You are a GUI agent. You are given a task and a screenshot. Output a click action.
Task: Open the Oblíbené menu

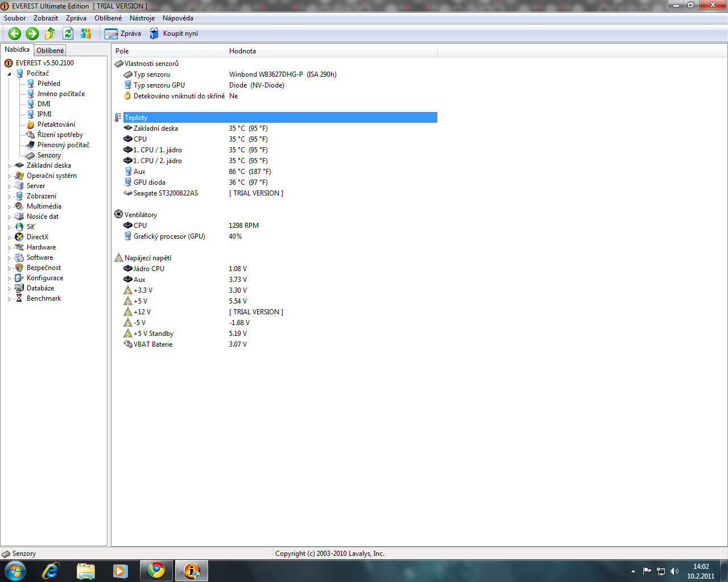108,18
